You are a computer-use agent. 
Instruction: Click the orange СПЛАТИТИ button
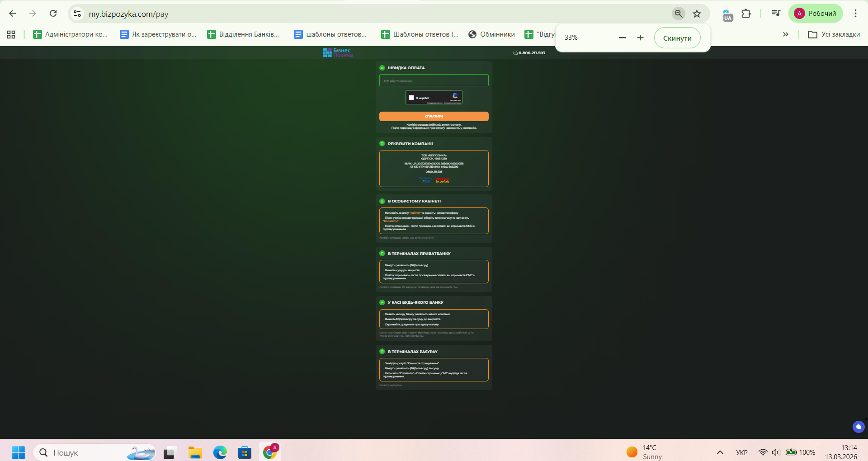[434, 116]
